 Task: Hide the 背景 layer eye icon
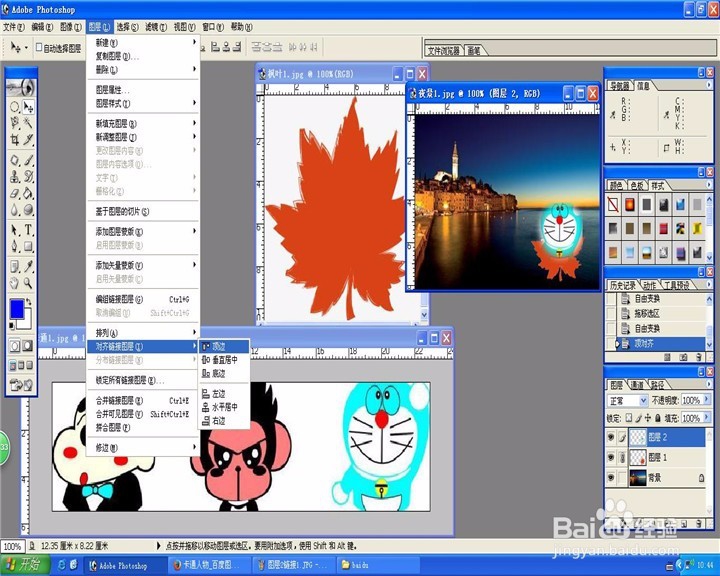(611, 478)
